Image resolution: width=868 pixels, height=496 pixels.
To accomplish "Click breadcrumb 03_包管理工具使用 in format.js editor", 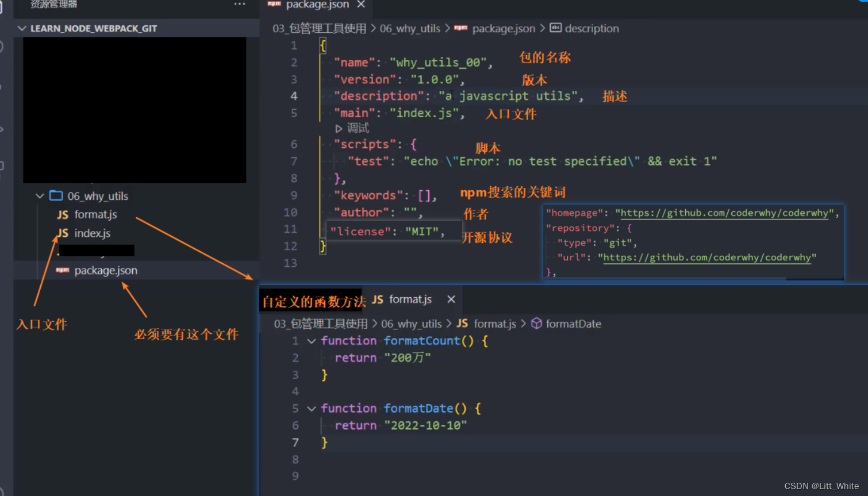I will point(321,324).
